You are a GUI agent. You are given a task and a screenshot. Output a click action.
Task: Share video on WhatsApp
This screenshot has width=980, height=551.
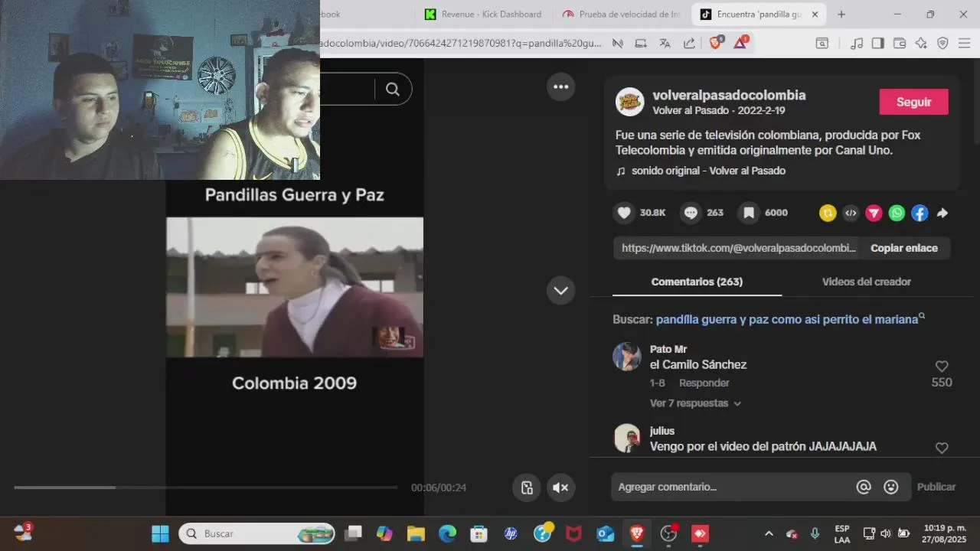pyautogui.click(x=897, y=214)
